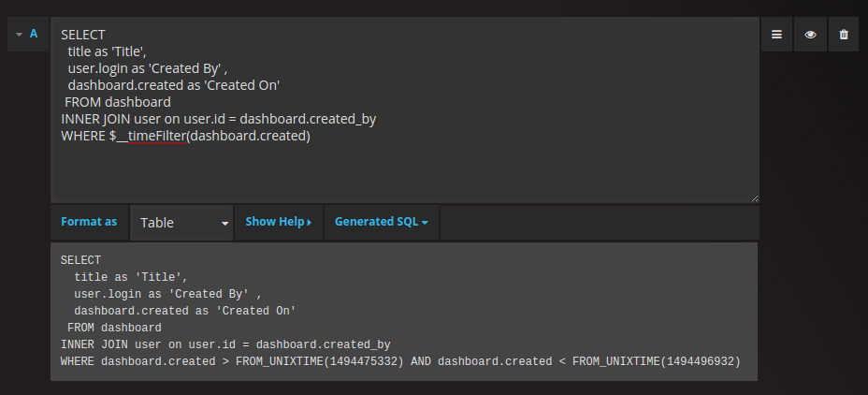Click 'Created On' alias in generated SQL output
This screenshot has height=395, width=868.
[x=256, y=311]
